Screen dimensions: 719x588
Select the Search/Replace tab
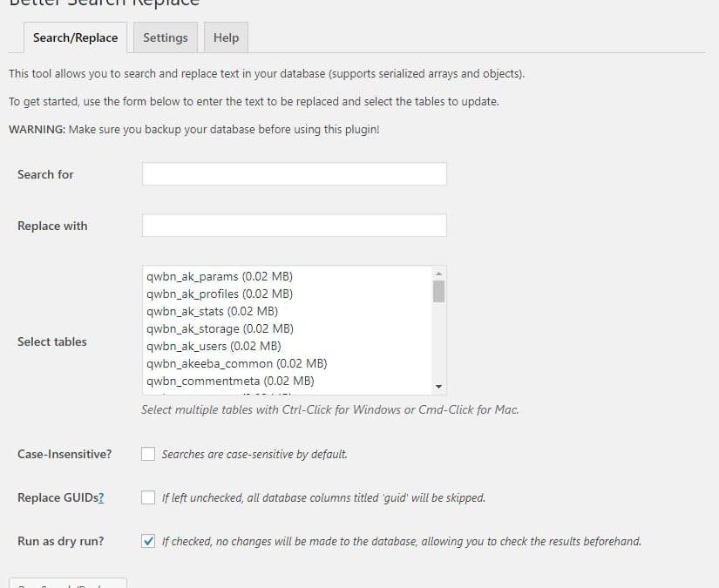click(76, 37)
